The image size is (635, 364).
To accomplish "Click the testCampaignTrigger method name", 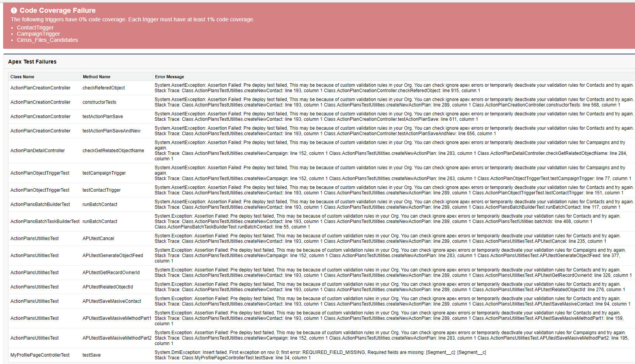I will [104, 173].
